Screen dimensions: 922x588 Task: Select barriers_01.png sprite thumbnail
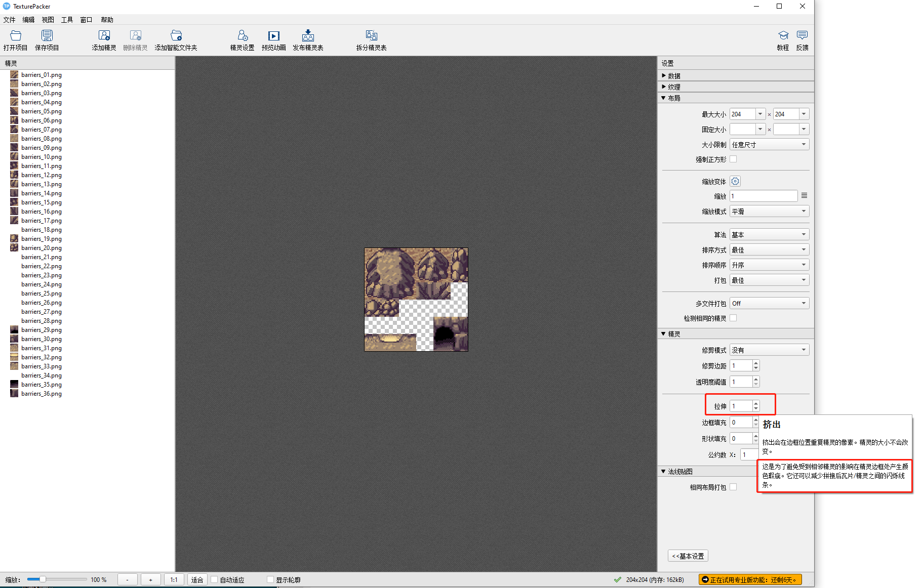(14, 75)
